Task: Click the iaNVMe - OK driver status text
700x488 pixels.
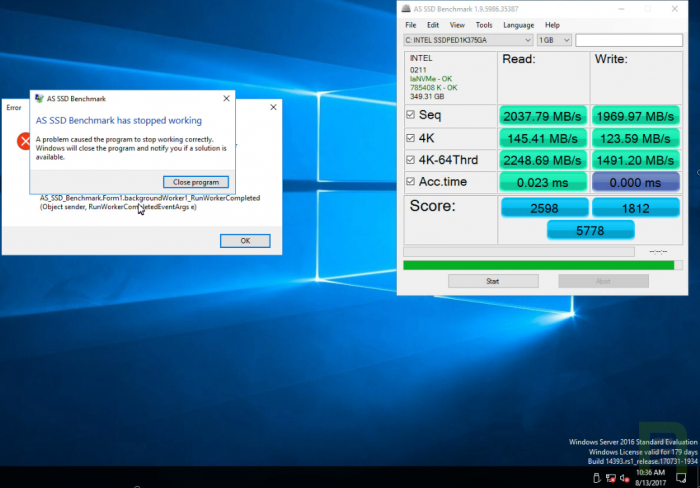Action: coord(431,79)
